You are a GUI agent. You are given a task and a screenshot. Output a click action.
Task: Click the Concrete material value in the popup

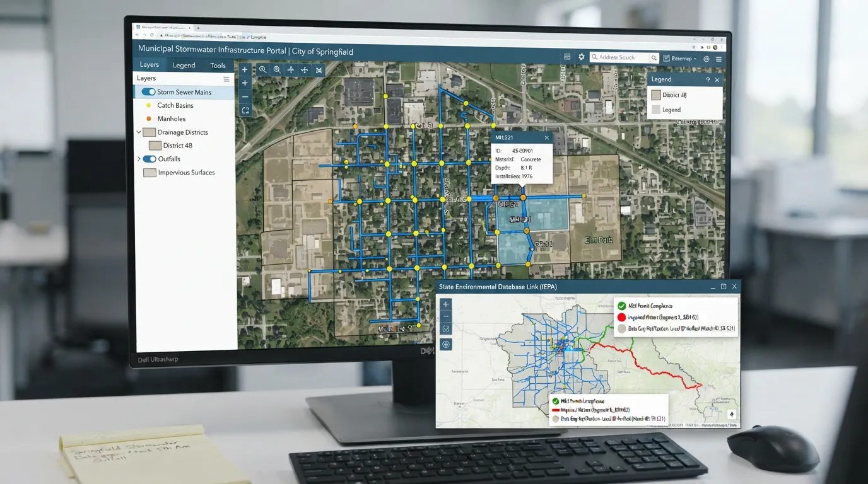(x=531, y=159)
